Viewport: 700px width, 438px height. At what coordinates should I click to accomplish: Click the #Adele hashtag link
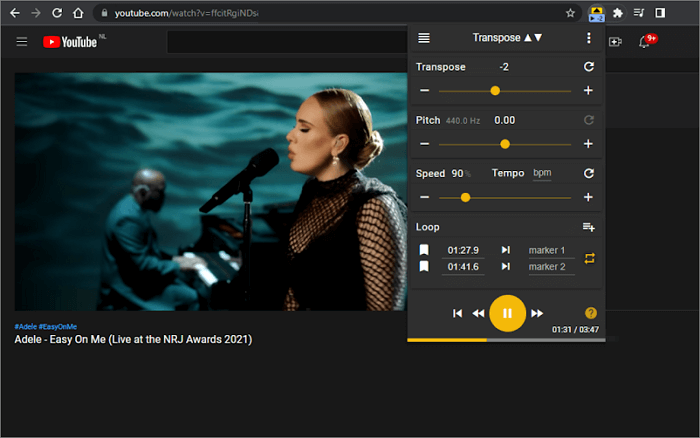click(x=25, y=327)
